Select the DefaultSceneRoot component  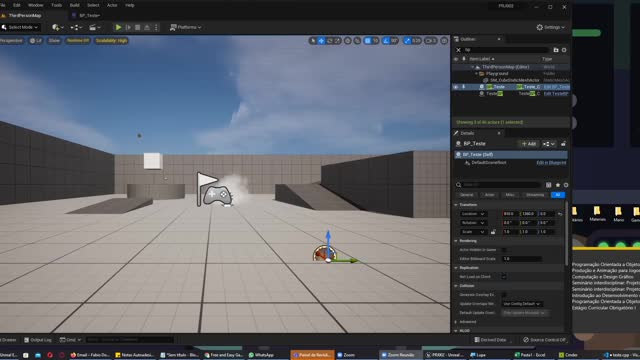[x=489, y=162]
